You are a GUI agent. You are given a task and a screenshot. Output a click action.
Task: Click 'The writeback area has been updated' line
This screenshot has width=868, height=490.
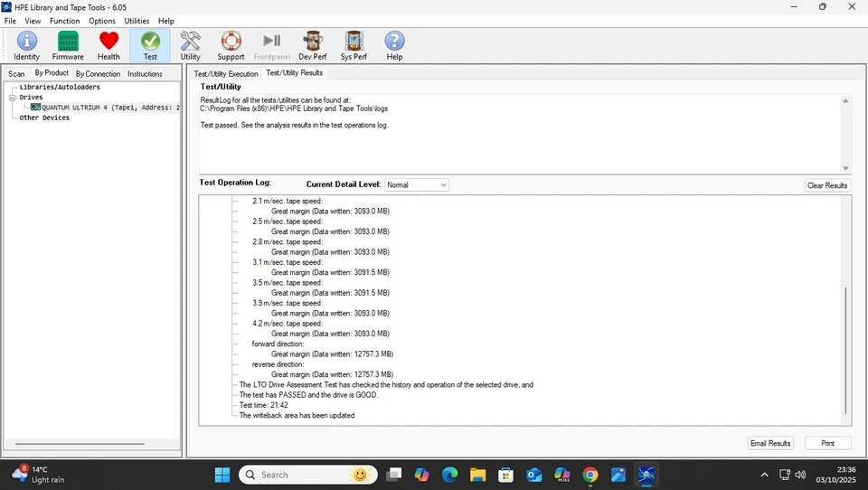[297, 415]
